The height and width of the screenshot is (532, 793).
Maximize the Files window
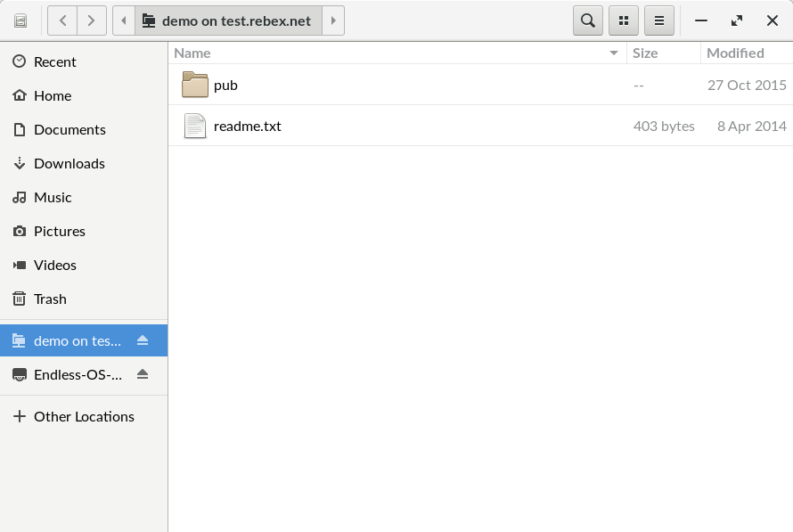[736, 20]
